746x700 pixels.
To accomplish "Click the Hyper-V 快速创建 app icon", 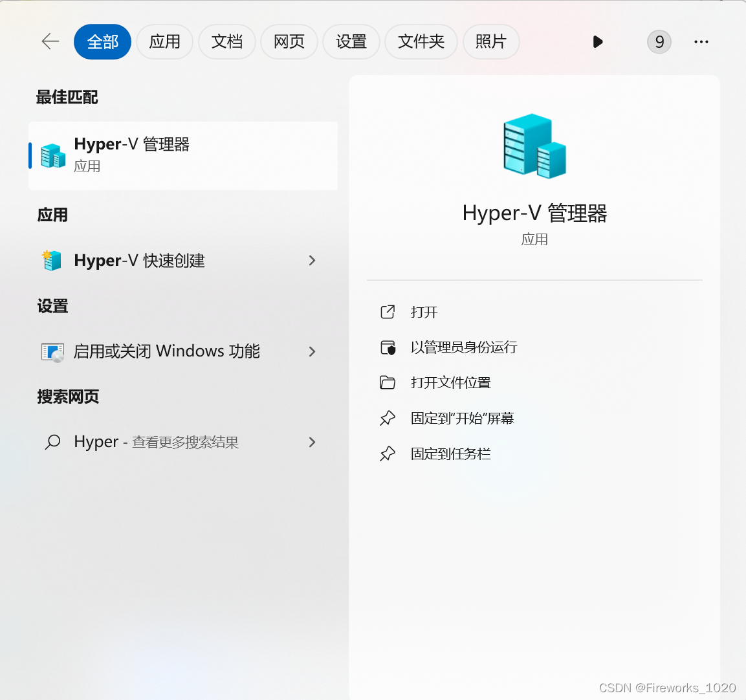I will pyautogui.click(x=52, y=260).
